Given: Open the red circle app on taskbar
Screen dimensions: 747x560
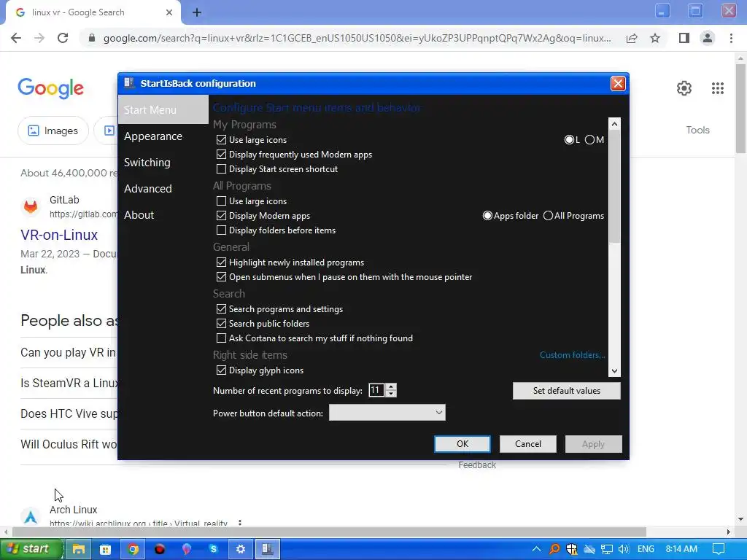Looking at the screenshot, I should tap(160, 549).
